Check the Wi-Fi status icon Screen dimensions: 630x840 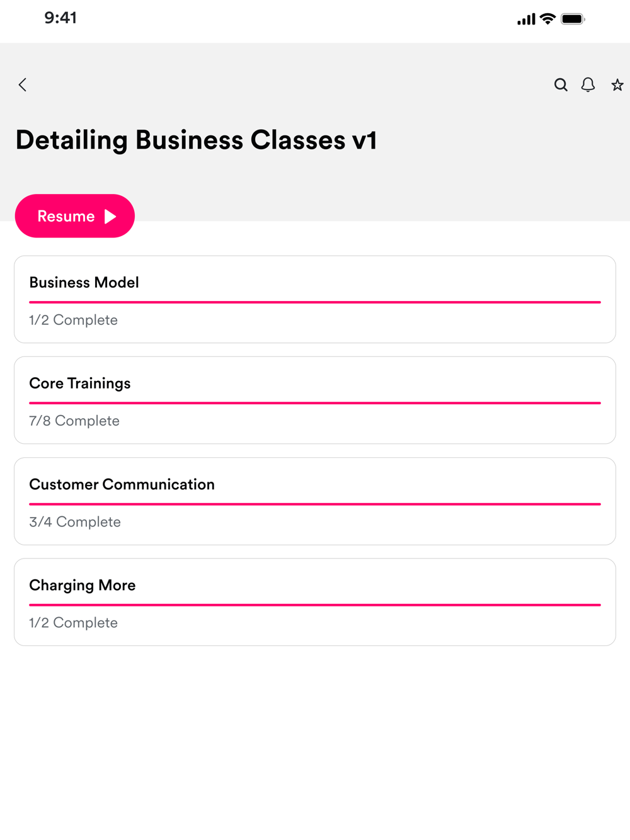[x=548, y=19]
